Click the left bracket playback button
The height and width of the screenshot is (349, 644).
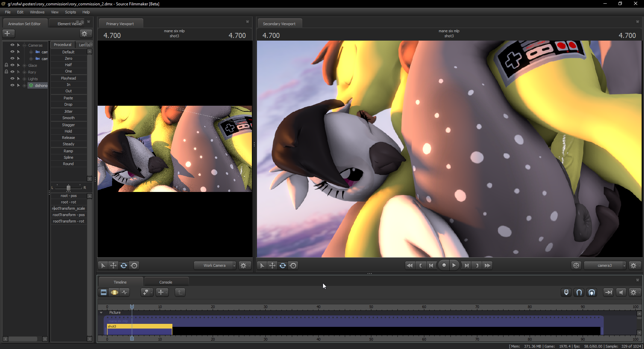tap(421, 265)
